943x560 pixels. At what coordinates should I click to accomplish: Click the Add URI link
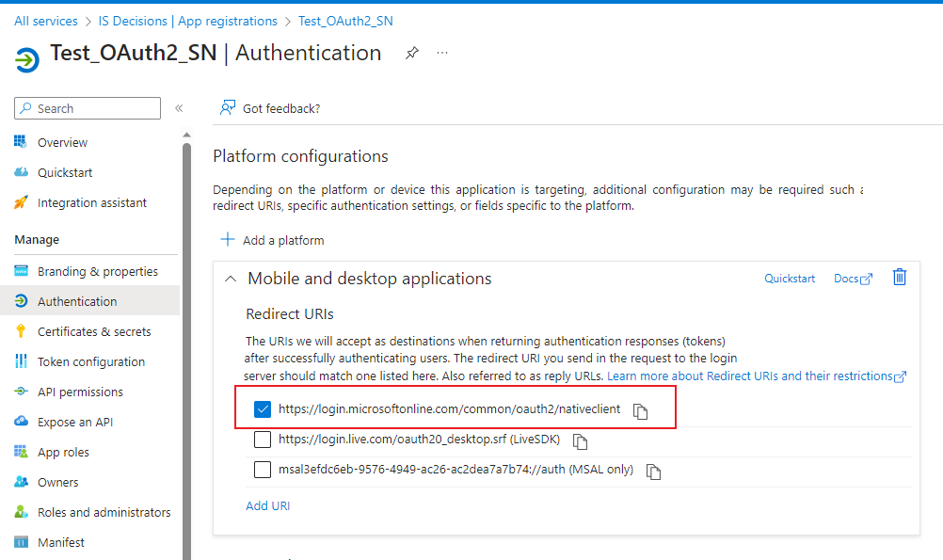click(267, 505)
